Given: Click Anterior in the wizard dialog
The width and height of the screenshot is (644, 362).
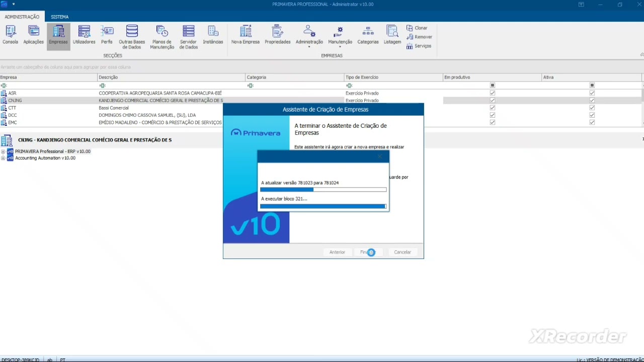Looking at the screenshot, I should pyautogui.click(x=337, y=252).
